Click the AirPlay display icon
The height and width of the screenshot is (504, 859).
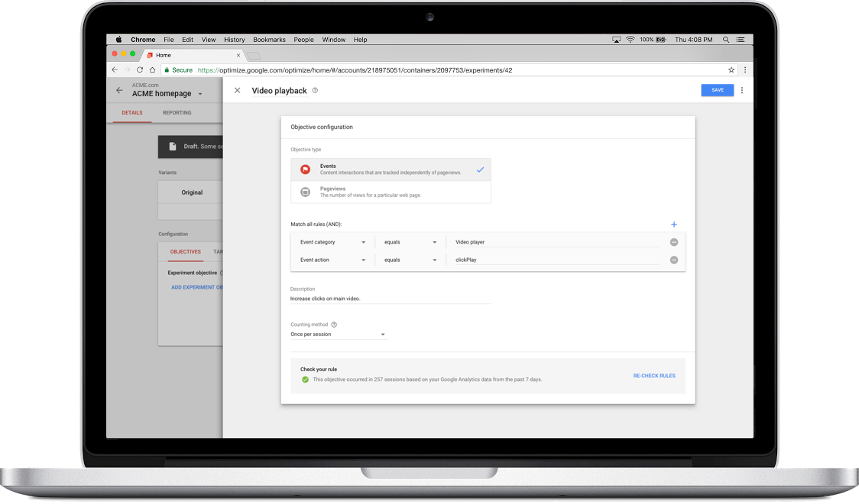tap(616, 40)
